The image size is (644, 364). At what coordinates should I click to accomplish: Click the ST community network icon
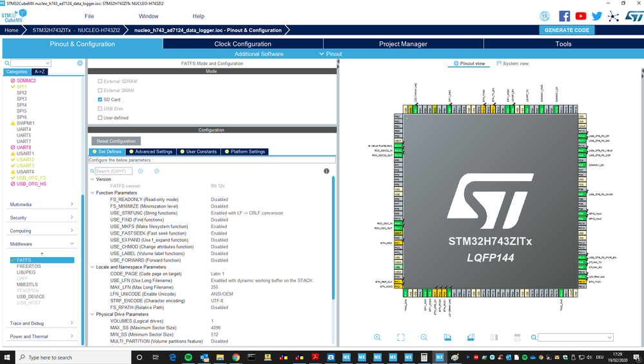(613, 16)
